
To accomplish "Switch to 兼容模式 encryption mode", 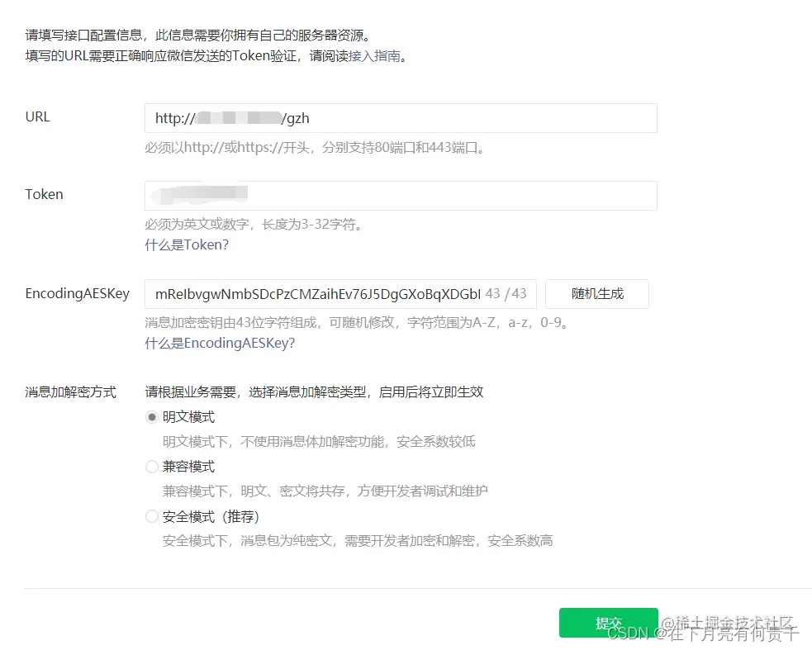I will [152, 466].
